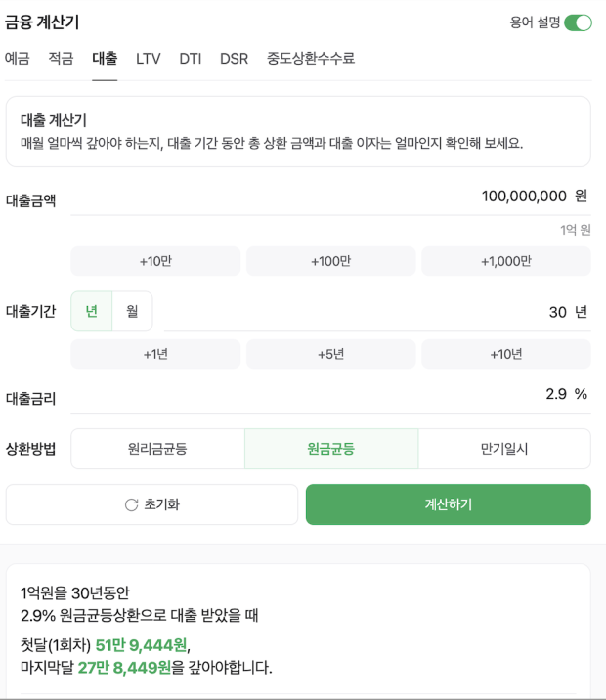Viewport: 606px width, 700px height.
Task: Toggle the 용어 설명 switch
Action: tap(578, 22)
